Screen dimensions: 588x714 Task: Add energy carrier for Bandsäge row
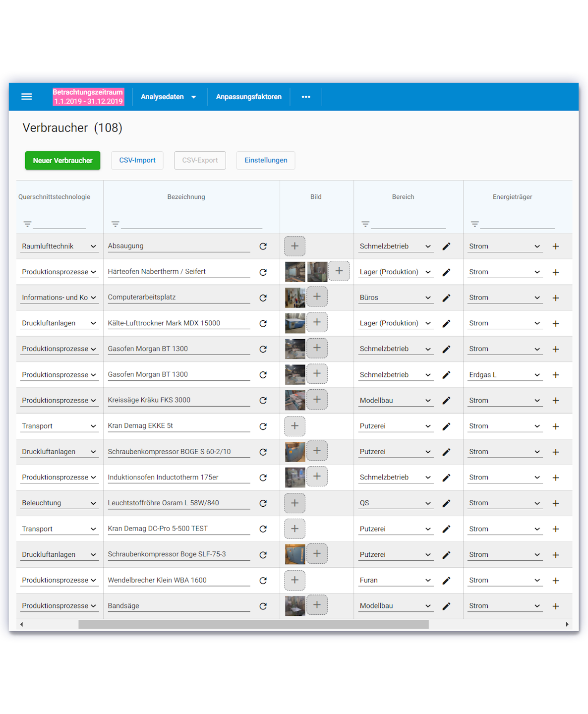point(556,606)
